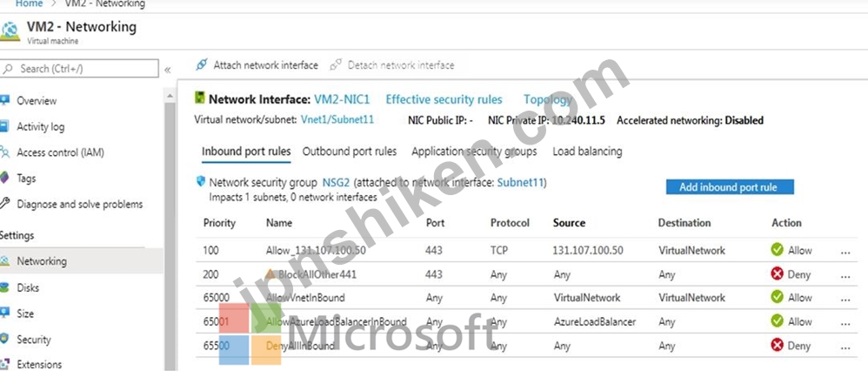Click the Security shield icon in sidebar
The height and width of the screenshot is (371, 868).
[x=5, y=339]
